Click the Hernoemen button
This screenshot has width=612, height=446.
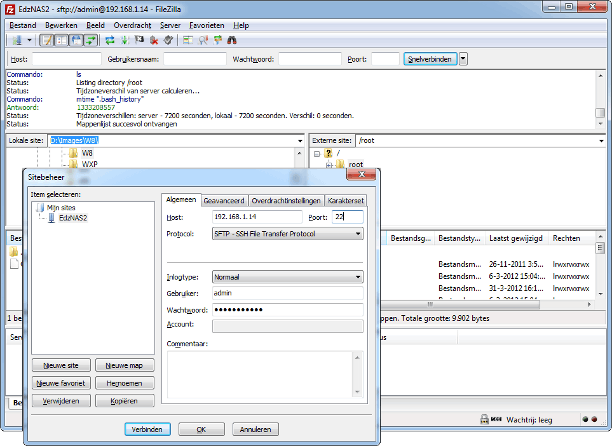click(125, 384)
